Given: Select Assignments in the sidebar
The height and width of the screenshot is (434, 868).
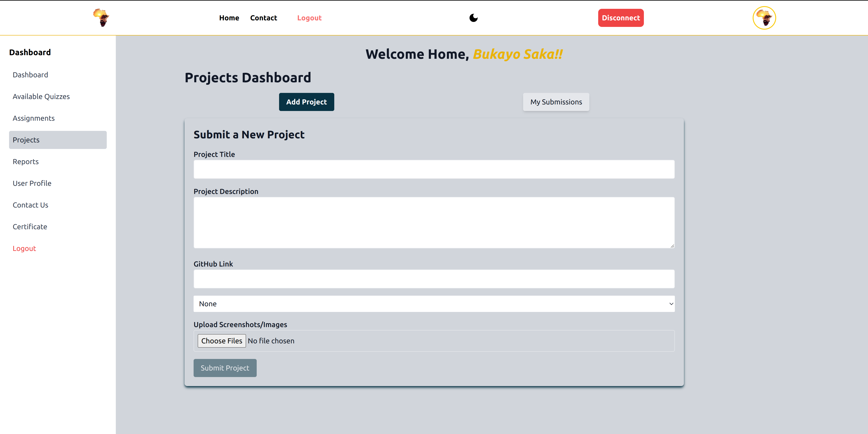Looking at the screenshot, I should [34, 118].
